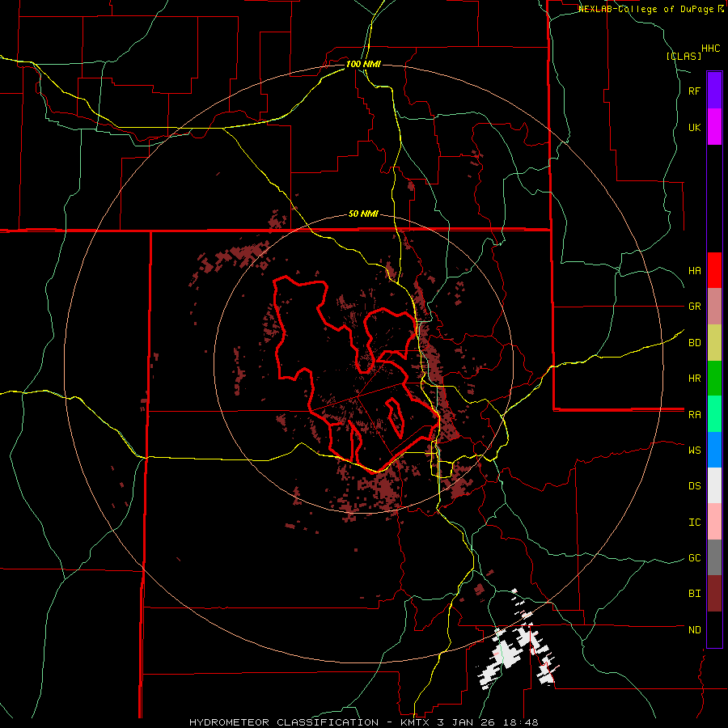Click the Hydrometeor Classification KMTX title
The width and height of the screenshot is (728, 728).
(x=363, y=722)
